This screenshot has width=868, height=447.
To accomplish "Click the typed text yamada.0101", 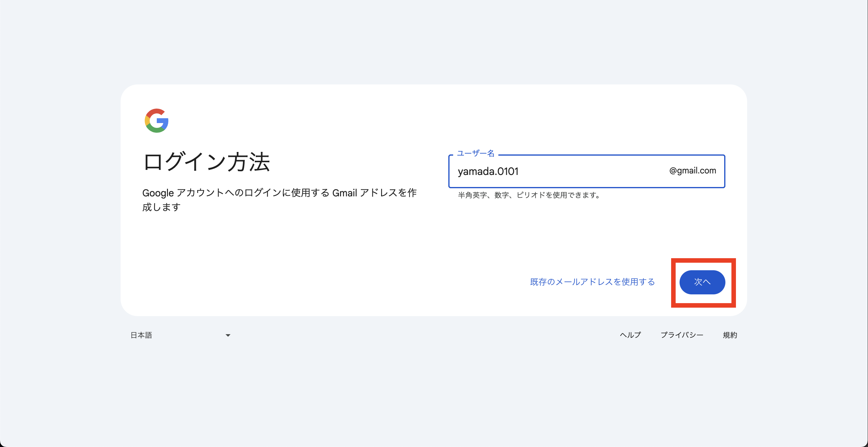I will point(488,171).
